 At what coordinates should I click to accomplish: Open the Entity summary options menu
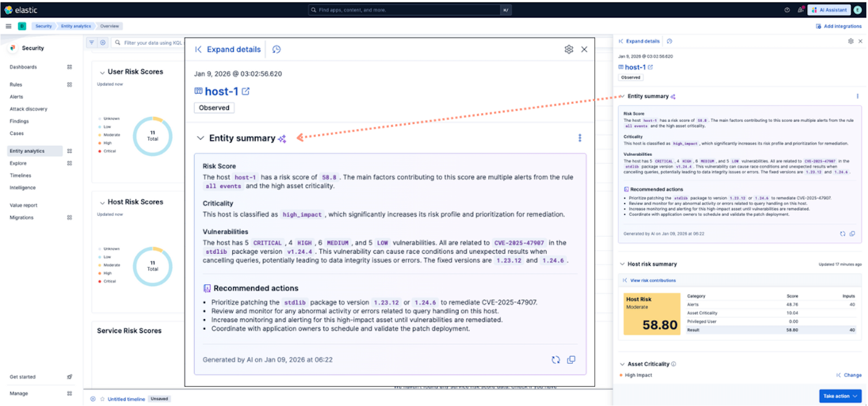click(580, 138)
